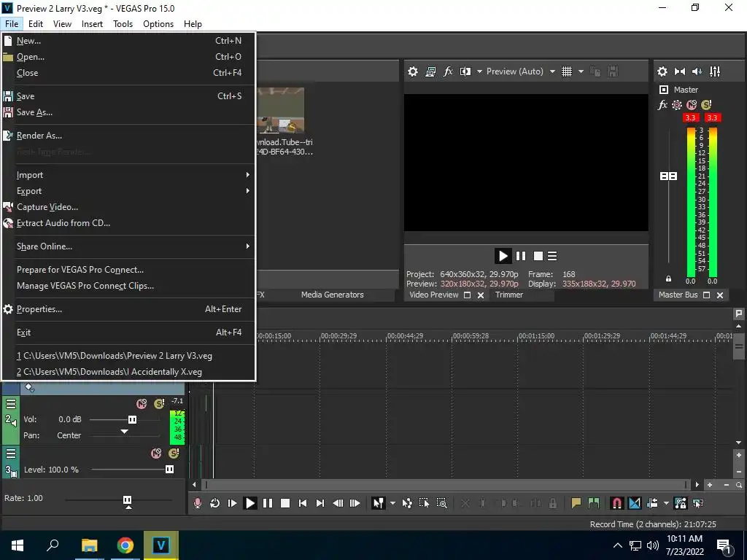The height and width of the screenshot is (560, 747).
Task: Expand the Overlays grid dropdown arrow
Action: pyautogui.click(x=581, y=71)
